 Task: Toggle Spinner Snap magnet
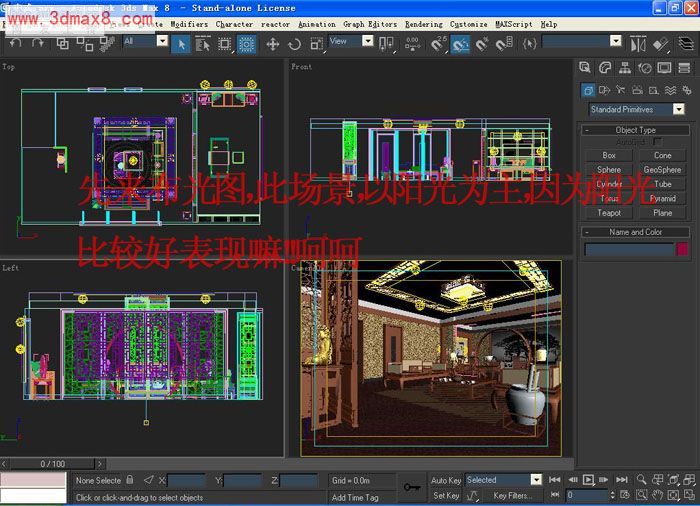(504, 44)
